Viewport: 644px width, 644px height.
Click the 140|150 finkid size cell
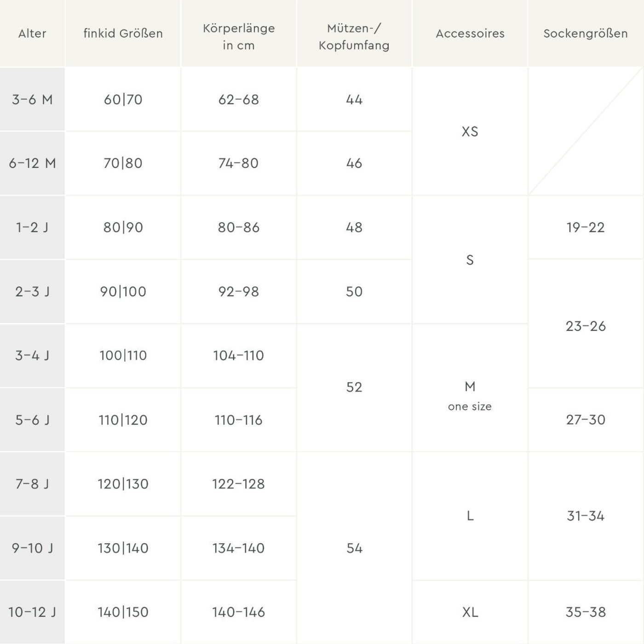click(x=123, y=612)
